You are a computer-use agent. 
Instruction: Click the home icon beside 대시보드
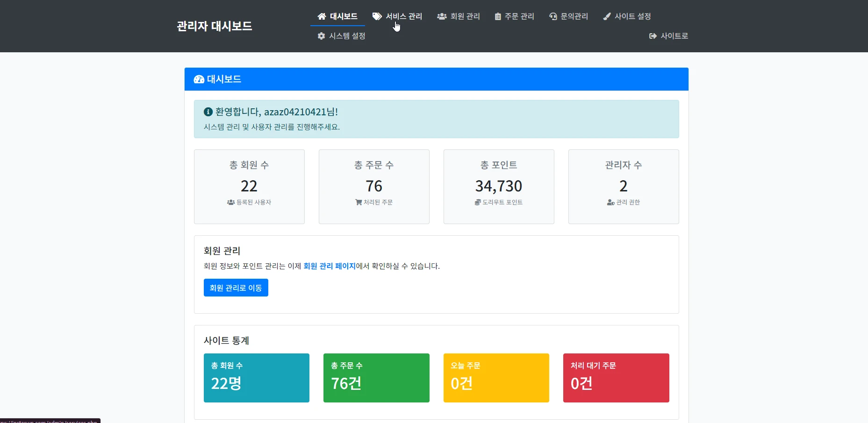pos(322,16)
